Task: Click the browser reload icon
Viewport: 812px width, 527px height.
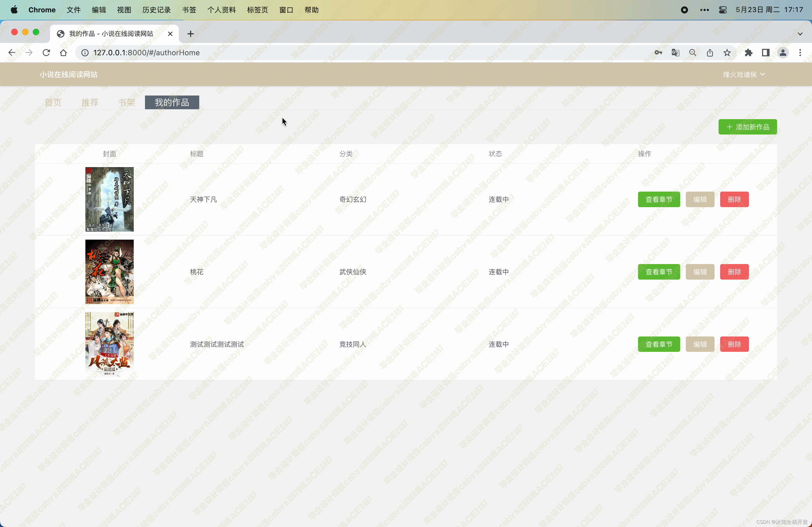Action: [46, 53]
